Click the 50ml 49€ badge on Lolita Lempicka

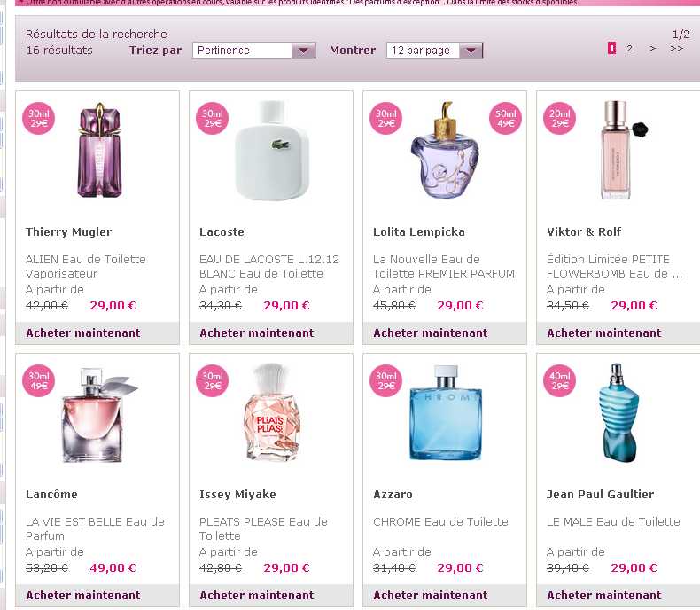click(x=505, y=118)
